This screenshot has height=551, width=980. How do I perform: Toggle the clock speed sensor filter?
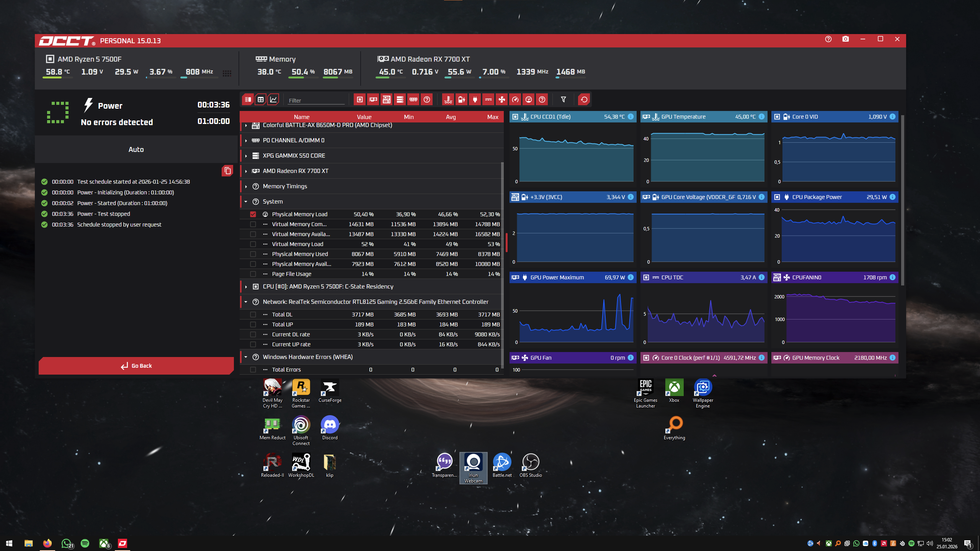click(x=515, y=100)
